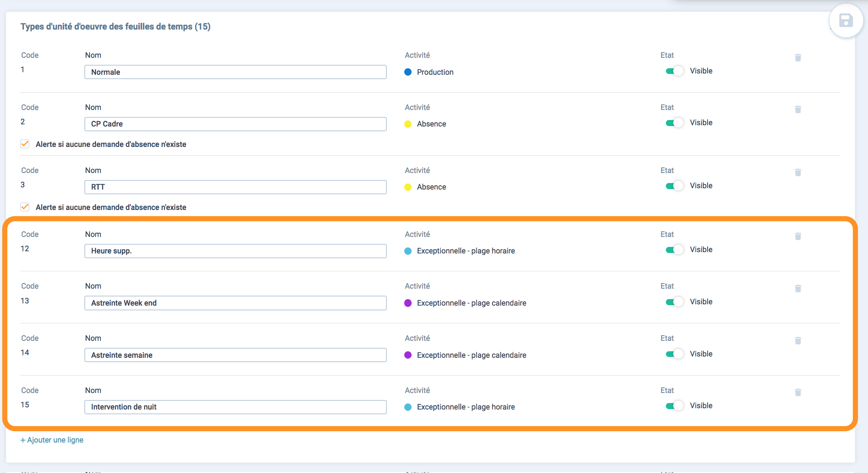Image resolution: width=868 pixels, height=473 pixels.
Task: Click the section title 'Types d'unité d'oeuvre'
Action: pos(116,27)
